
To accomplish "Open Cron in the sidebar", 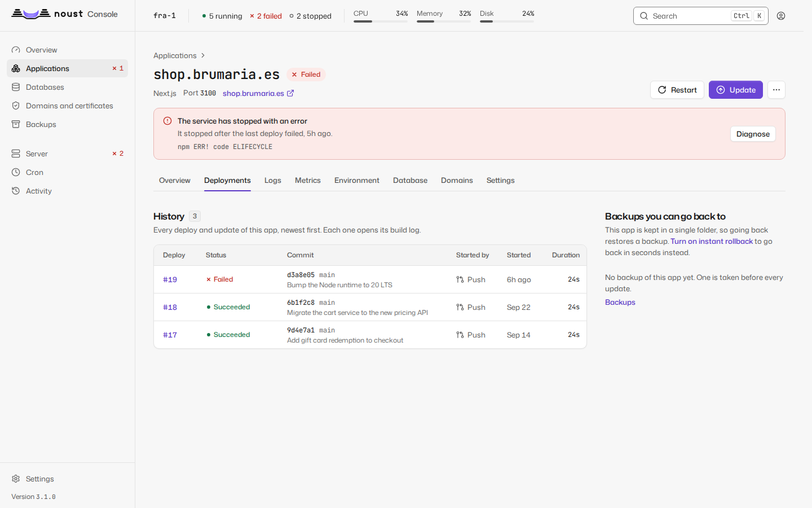I will tap(67, 172).
